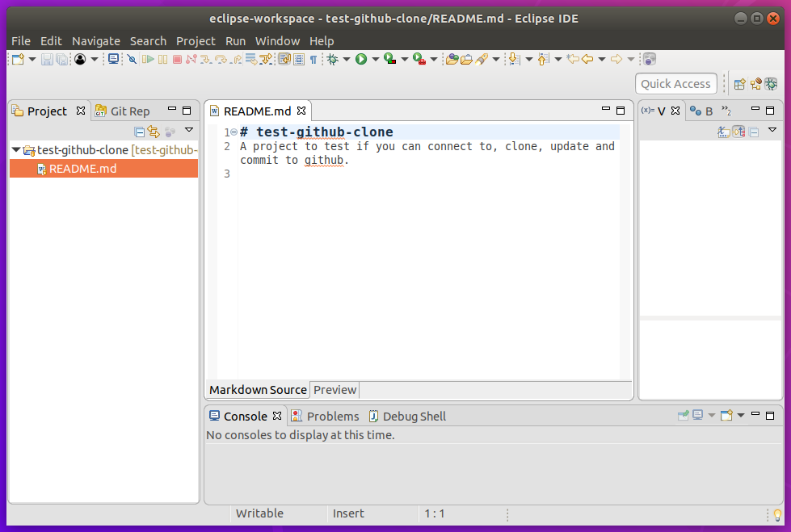Click the Last Edit Location icon

[x=572, y=59]
